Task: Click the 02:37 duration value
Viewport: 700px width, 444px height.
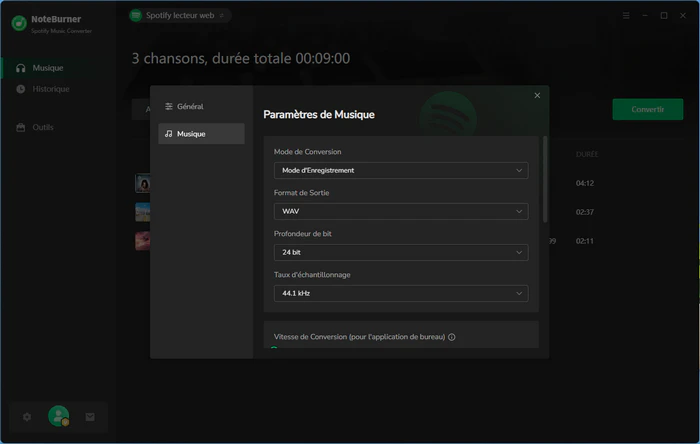Action: 584,212
